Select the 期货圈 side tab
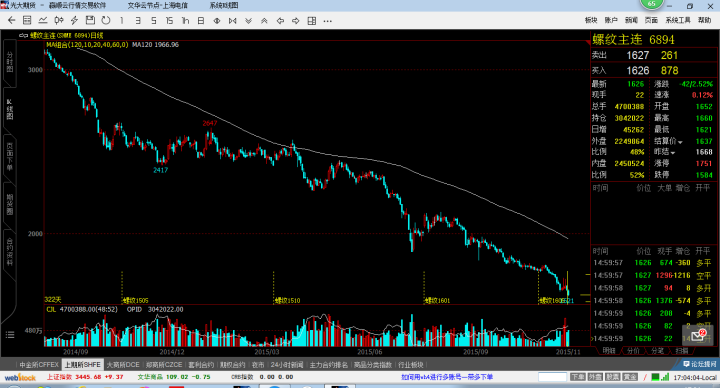720x388 pixels. pos(10,204)
